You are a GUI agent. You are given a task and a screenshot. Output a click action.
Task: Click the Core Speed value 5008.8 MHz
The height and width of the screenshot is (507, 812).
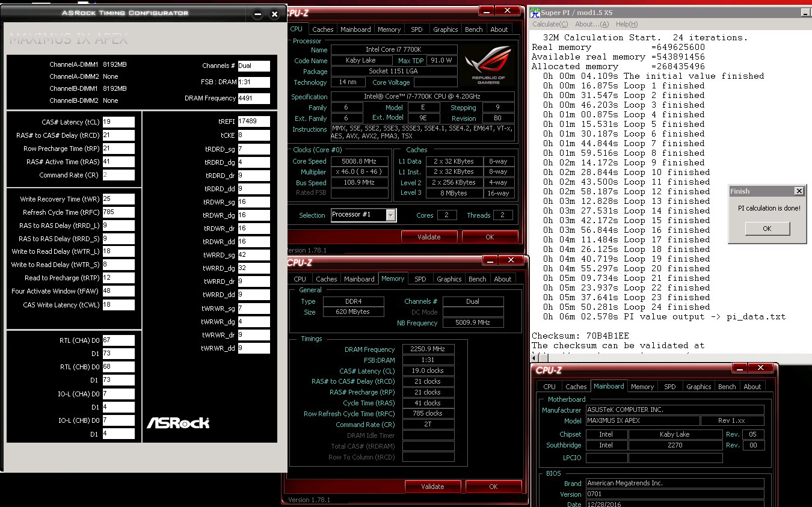point(360,161)
